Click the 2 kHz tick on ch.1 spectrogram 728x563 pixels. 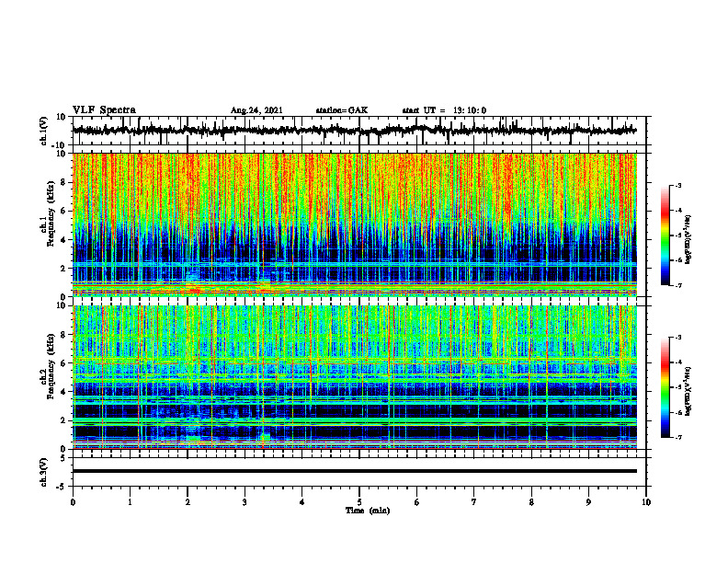(63, 268)
